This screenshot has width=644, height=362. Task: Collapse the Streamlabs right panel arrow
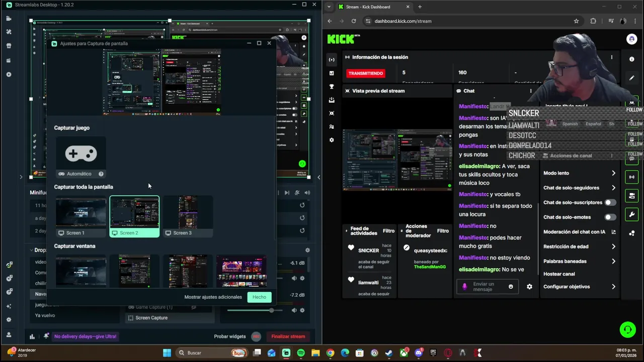click(318, 177)
